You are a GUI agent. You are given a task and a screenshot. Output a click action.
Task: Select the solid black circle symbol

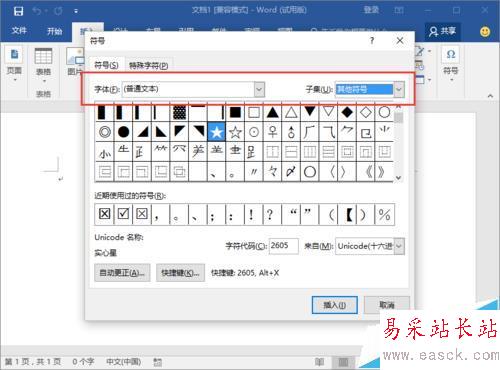[x=123, y=132]
